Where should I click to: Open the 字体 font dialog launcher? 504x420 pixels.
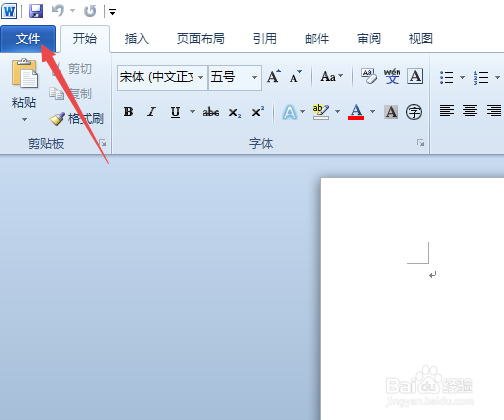tap(420, 143)
